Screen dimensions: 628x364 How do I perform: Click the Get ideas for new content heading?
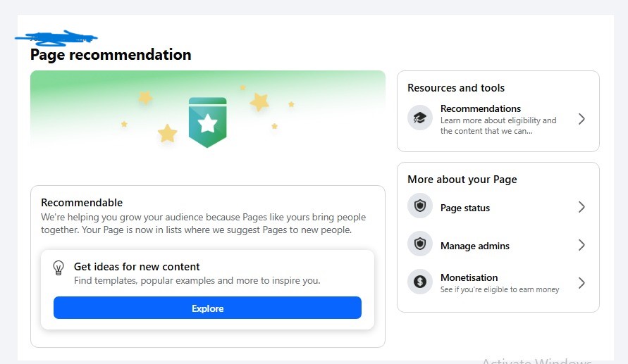(137, 267)
